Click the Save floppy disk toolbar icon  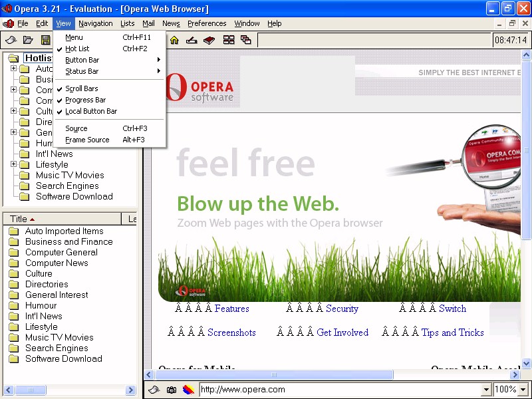tap(45, 40)
